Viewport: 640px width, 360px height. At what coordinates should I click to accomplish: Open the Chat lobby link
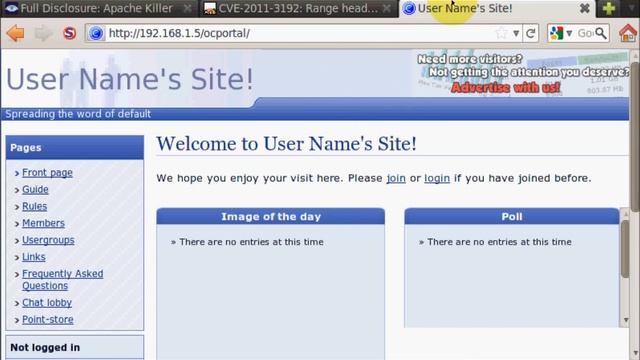pos(47,303)
